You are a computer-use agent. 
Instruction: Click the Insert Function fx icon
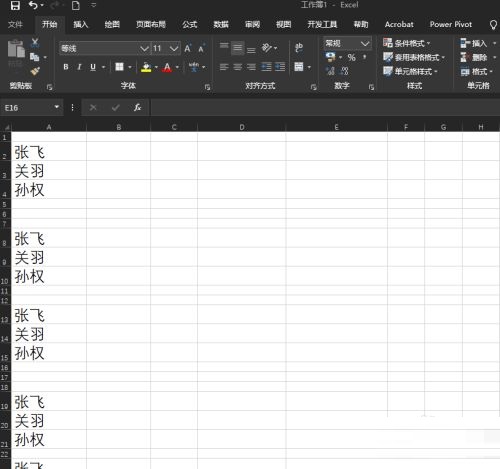(137, 107)
